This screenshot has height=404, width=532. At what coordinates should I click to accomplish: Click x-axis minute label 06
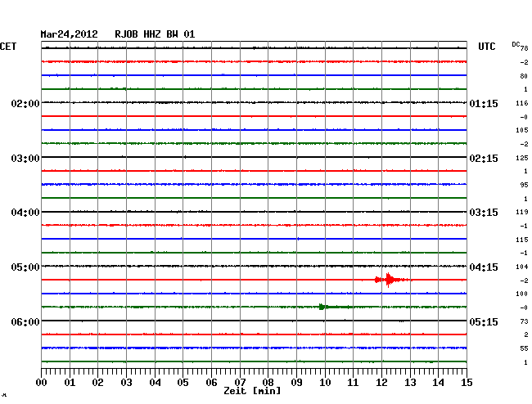tap(211, 382)
